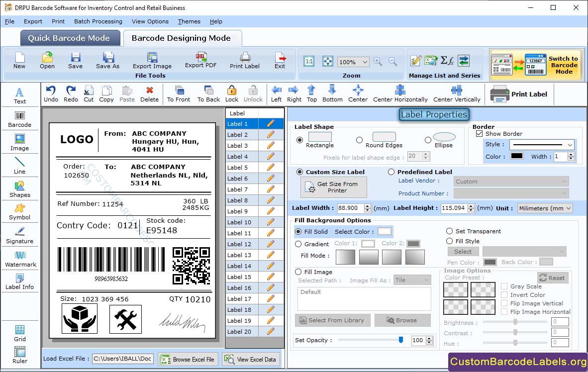Toggle the Ruler display
This screenshot has height=372, width=588.
(x=19, y=355)
